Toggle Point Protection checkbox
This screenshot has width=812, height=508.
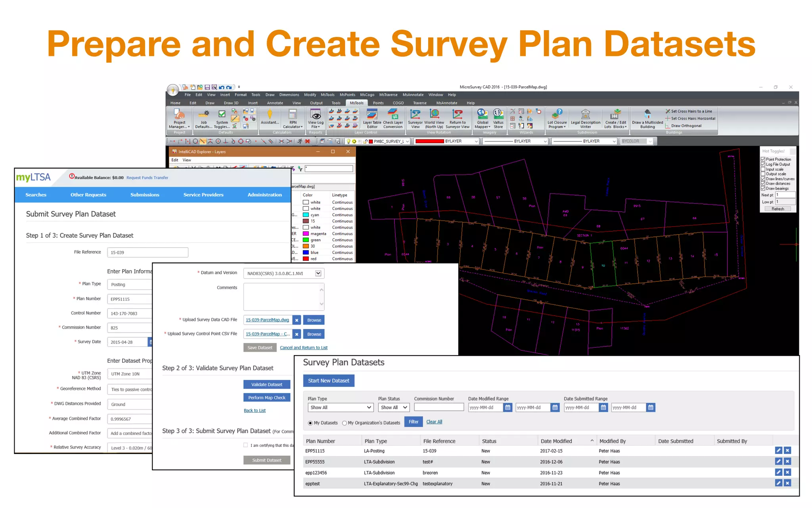(x=763, y=159)
